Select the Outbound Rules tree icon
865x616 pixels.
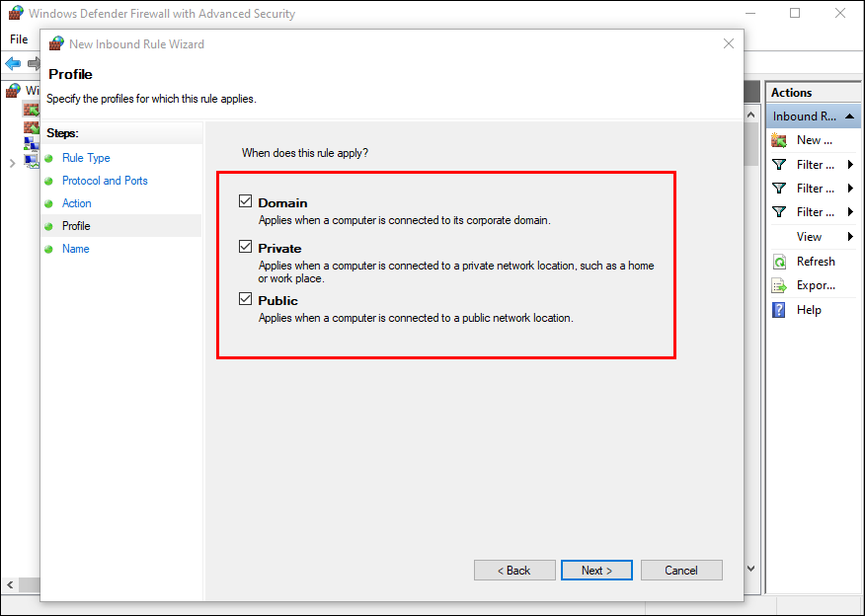(31, 126)
